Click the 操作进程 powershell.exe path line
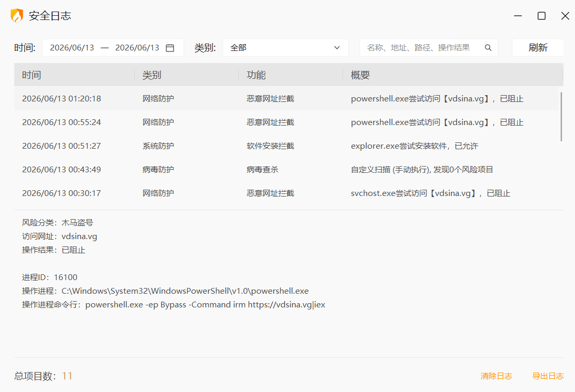This screenshot has height=392, width=575. click(x=165, y=291)
